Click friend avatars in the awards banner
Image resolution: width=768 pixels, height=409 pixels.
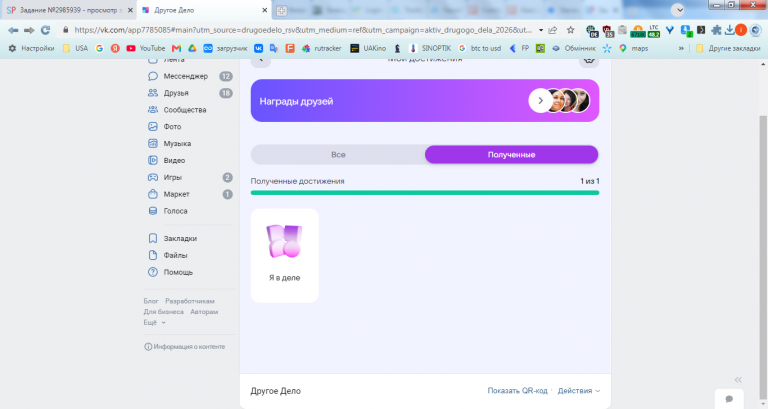(x=568, y=100)
